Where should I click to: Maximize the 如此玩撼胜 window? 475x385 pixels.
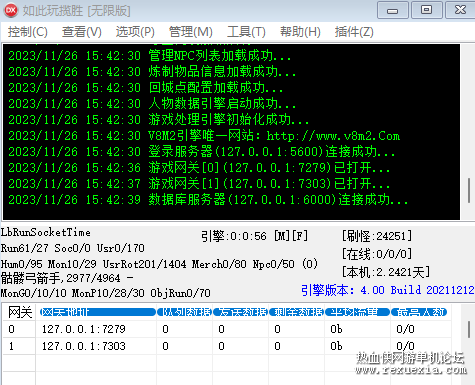(x=426, y=10)
